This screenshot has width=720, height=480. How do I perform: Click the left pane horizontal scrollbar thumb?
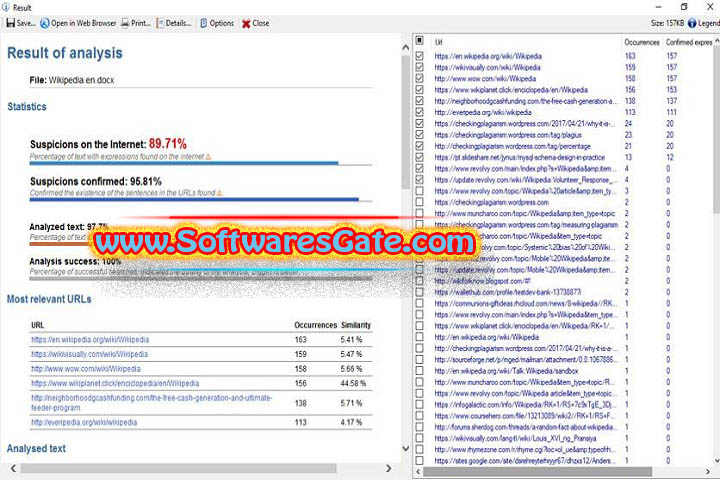[x=179, y=468]
